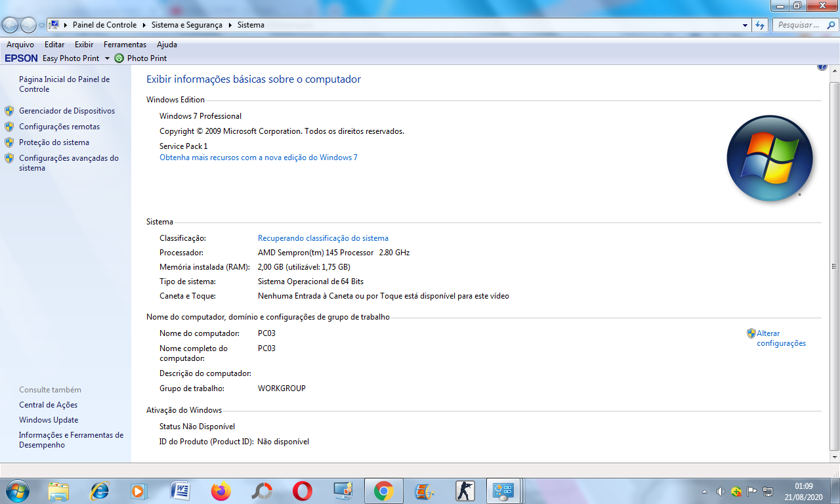Open Action Center flag tray icon
This screenshot has height=504, width=840.
point(752,491)
